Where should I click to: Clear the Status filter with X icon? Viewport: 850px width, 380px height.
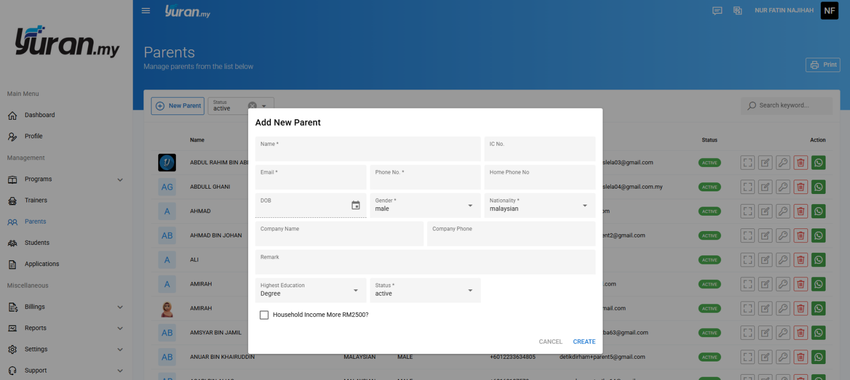[252, 106]
